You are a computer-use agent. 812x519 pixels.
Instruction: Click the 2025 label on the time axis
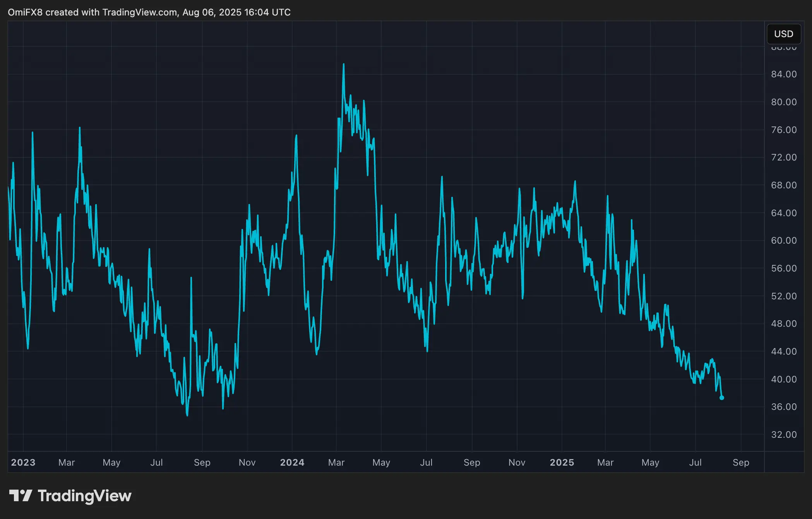pos(562,463)
